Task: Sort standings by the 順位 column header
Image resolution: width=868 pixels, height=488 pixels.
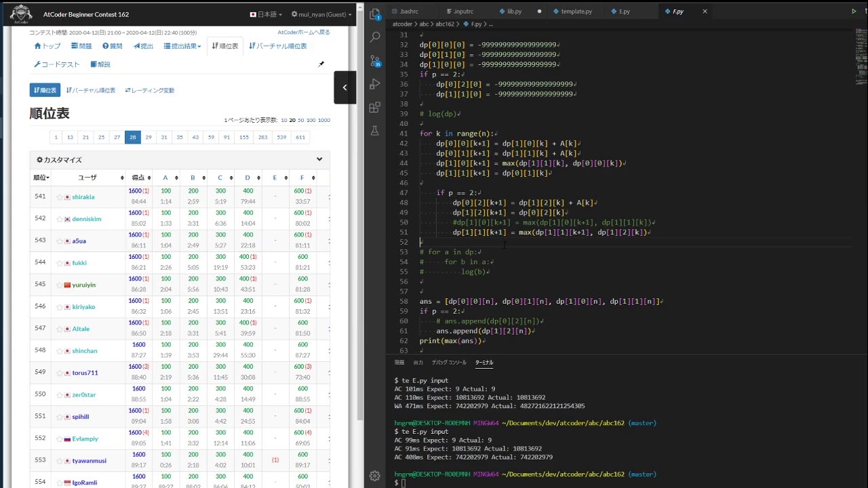Action: (x=41, y=178)
